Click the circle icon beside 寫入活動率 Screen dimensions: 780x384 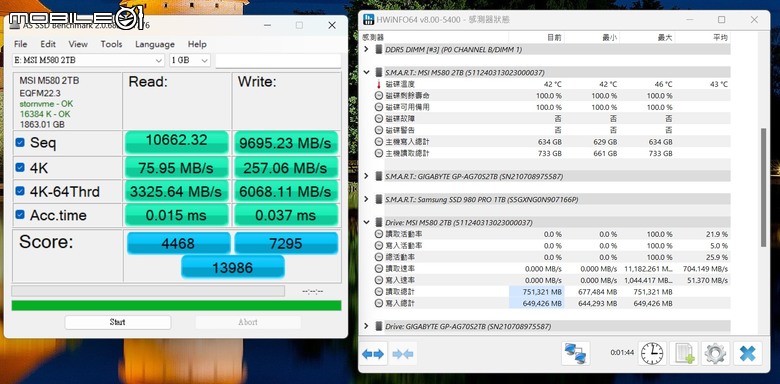[x=379, y=245]
